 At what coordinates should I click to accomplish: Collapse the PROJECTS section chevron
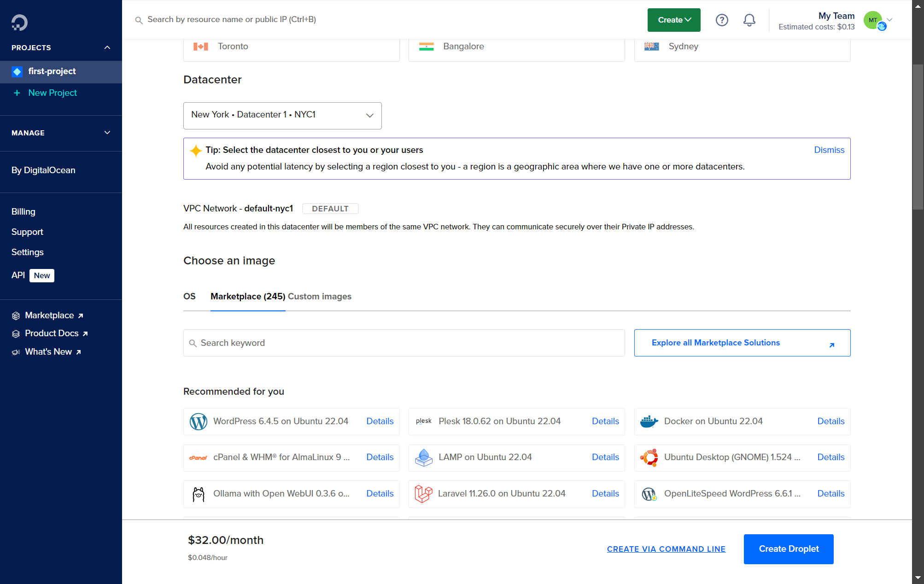[107, 47]
